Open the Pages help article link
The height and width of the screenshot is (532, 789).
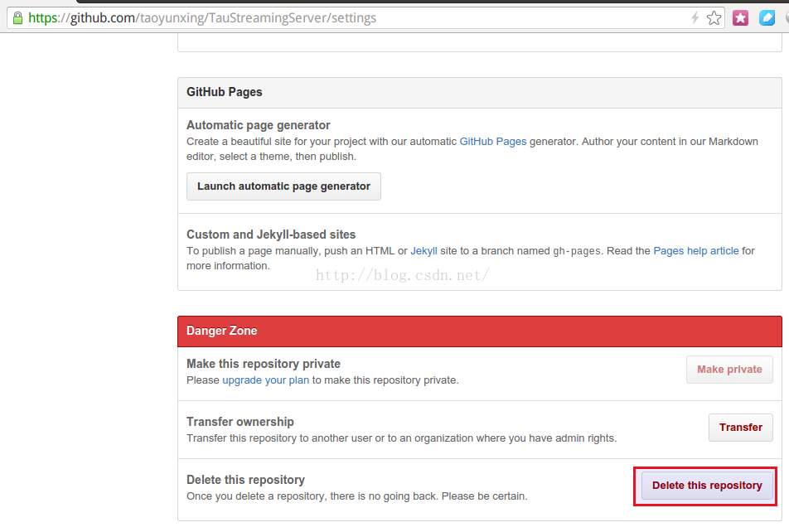pos(696,250)
